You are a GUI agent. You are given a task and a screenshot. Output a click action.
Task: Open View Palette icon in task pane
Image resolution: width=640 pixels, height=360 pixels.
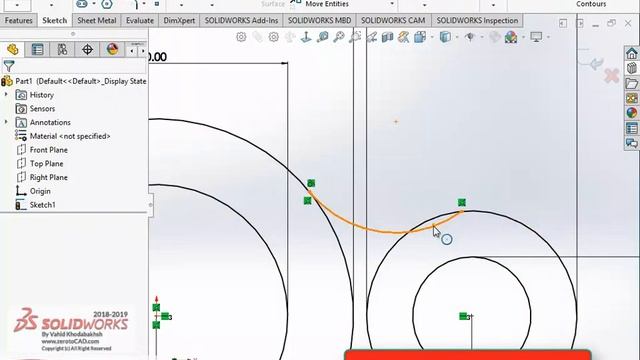click(632, 98)
